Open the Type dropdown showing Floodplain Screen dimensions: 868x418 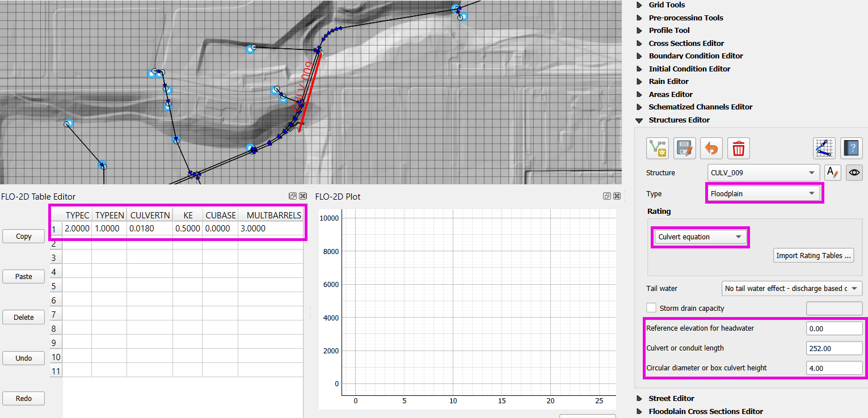click(x=763, y=193)
